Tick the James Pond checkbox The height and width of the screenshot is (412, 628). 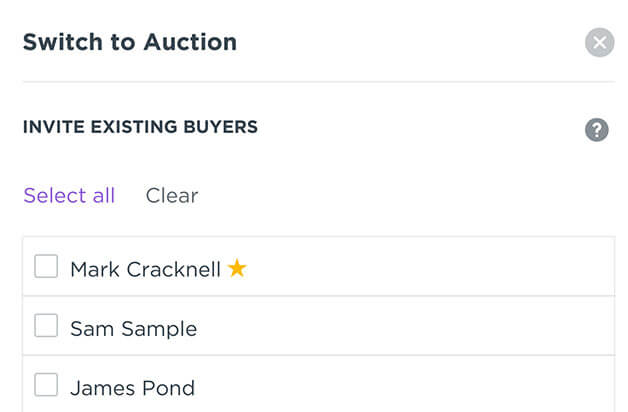click(46, 384)
